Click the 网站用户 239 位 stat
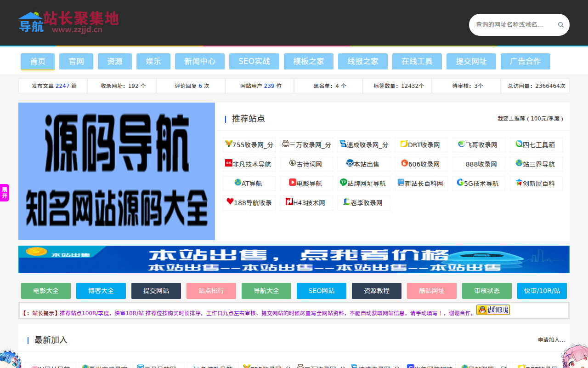This screenshot has height=368, width=588. pos(260,86)
